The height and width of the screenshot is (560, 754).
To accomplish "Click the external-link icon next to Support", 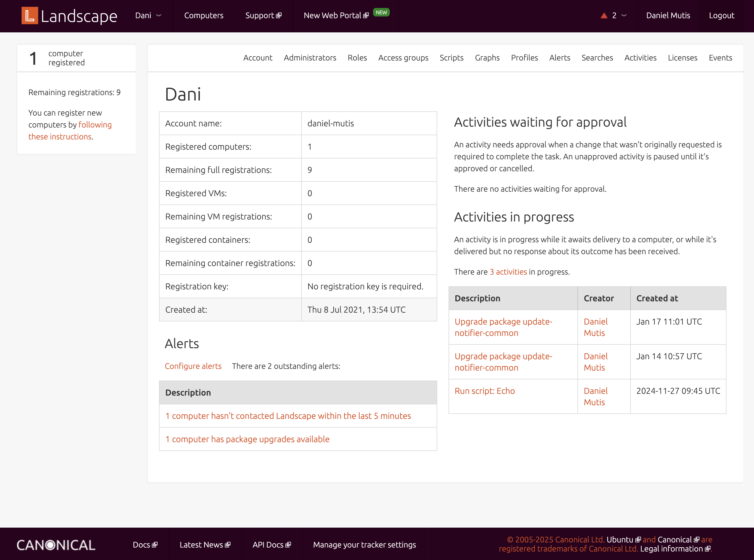I will [278, 16].
